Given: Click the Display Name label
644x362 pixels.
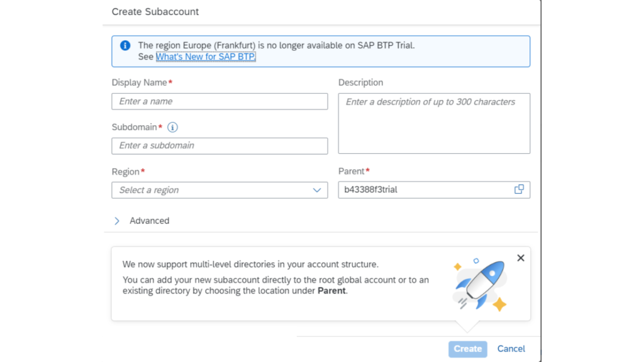Looking at the screenshot, I should (x=139, y=82).
